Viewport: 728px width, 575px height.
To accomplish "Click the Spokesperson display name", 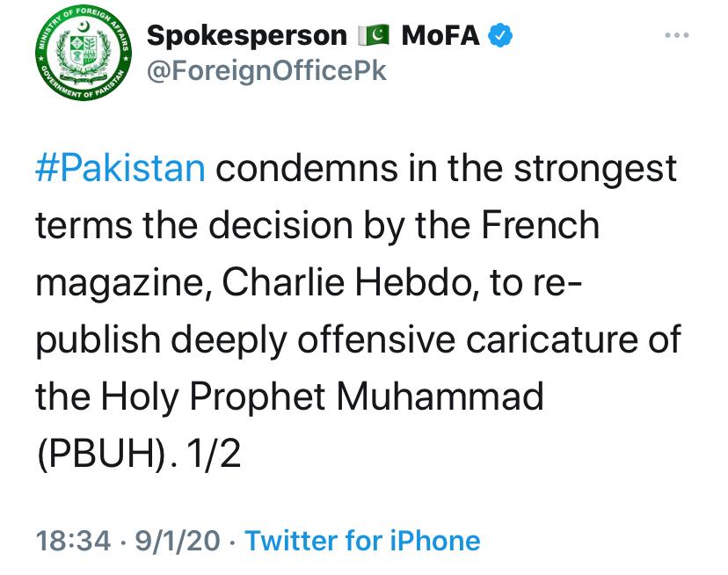I will pyautogui.click(x=247, y=36).
